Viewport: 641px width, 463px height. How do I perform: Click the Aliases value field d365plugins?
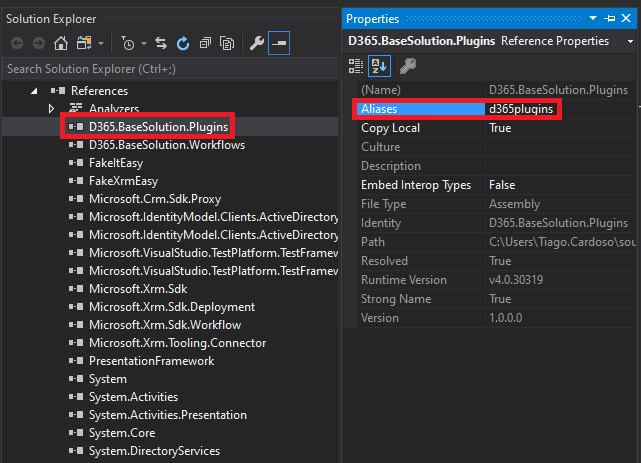(x=521, y=109)
